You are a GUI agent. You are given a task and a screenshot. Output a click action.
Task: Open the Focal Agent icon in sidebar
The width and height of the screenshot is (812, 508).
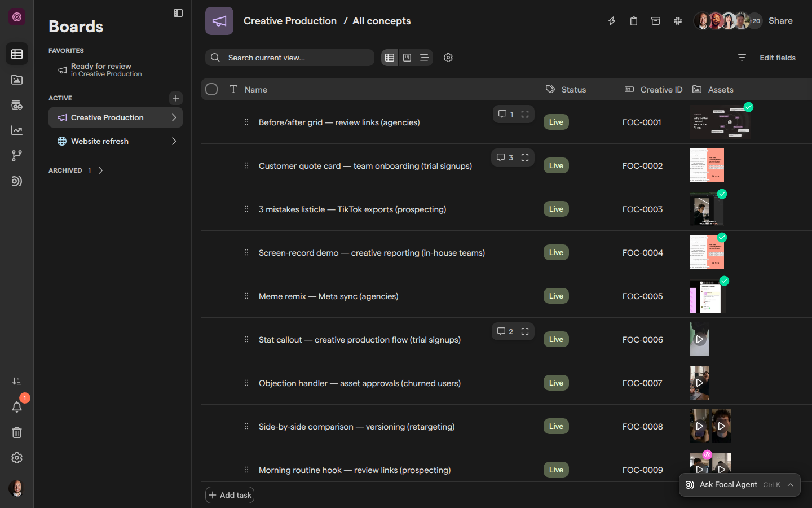pos(17,181)
